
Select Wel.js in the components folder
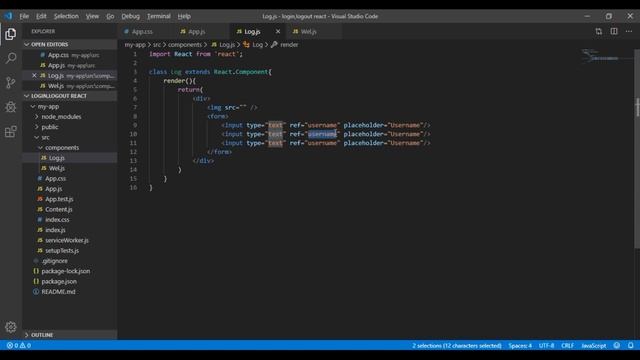click(69, 168)
